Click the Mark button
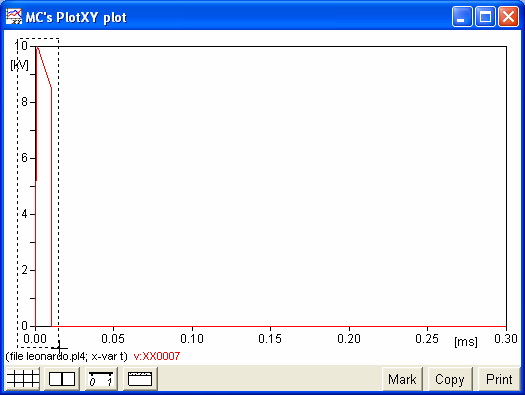Viewport: 525px width, 395px height. pos(402,379)
